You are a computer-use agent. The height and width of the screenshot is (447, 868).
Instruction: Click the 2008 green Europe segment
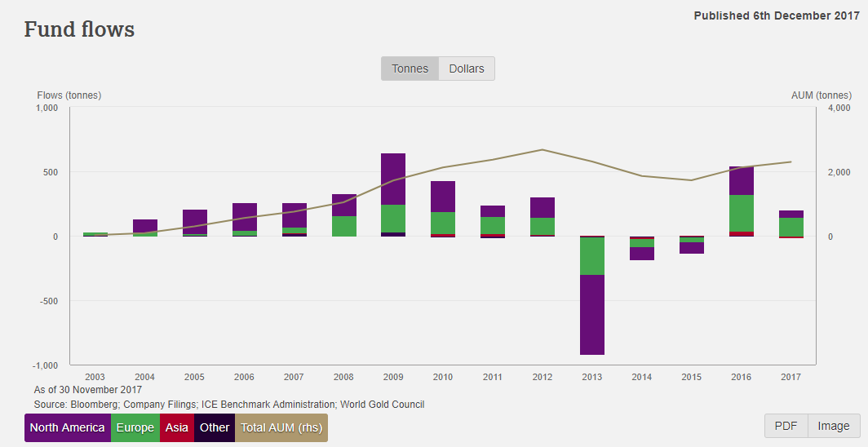click(x=343, y=226)
